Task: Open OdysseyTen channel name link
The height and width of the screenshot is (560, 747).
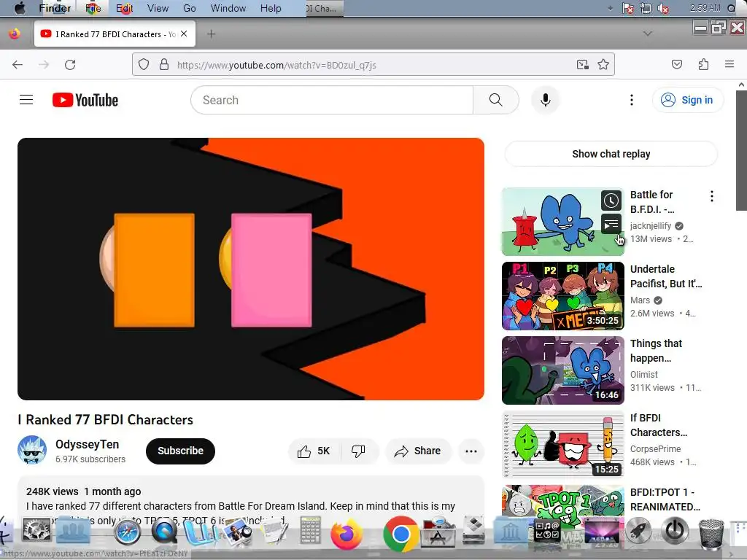Action: pos(88,444)
